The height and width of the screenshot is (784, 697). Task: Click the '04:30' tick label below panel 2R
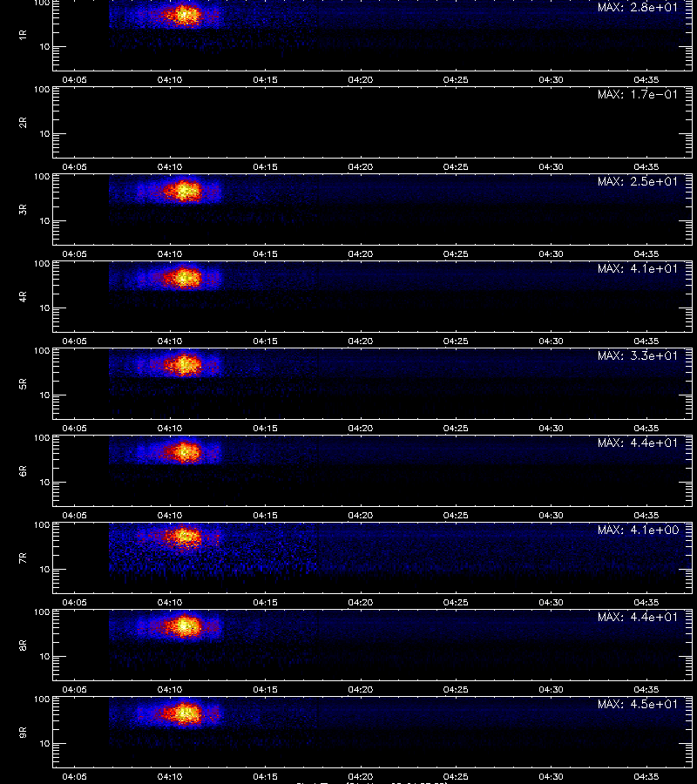[551, 167]
